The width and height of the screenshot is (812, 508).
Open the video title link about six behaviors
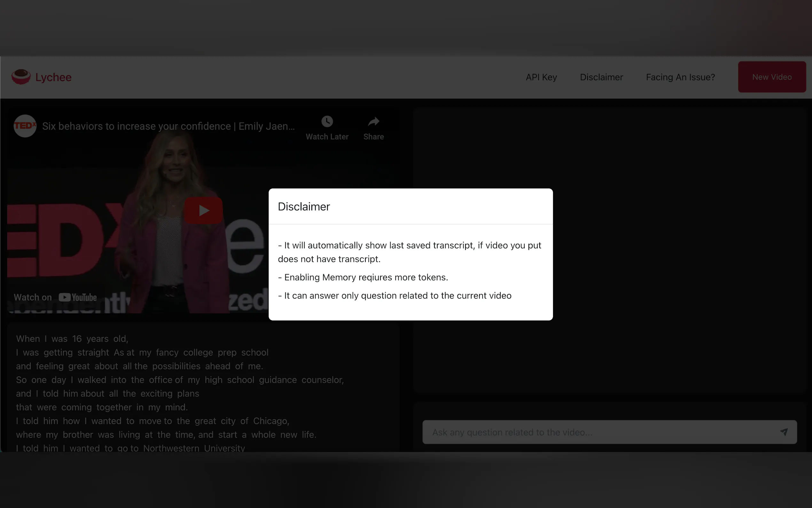tap(168, 126)
